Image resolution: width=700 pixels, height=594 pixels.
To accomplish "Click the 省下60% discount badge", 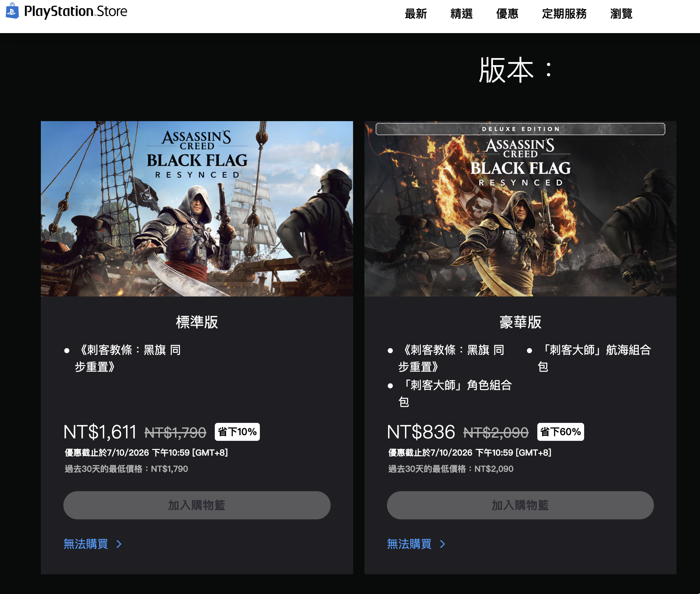I will 561,432.
